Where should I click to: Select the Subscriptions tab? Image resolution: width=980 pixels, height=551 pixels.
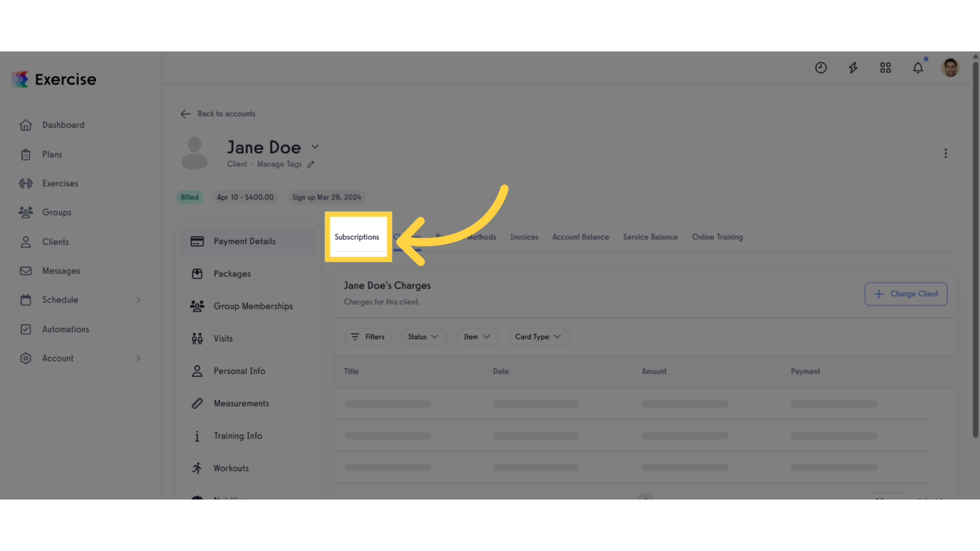(357, 237)
